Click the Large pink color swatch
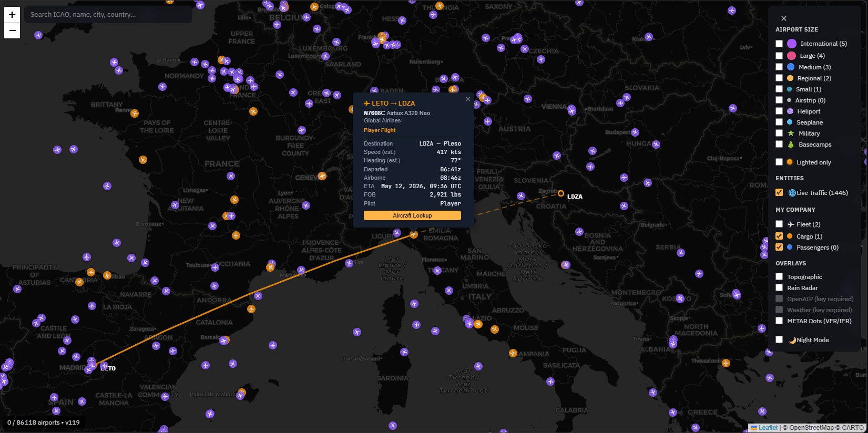The image size is (868, 433). tap(791, 56)
